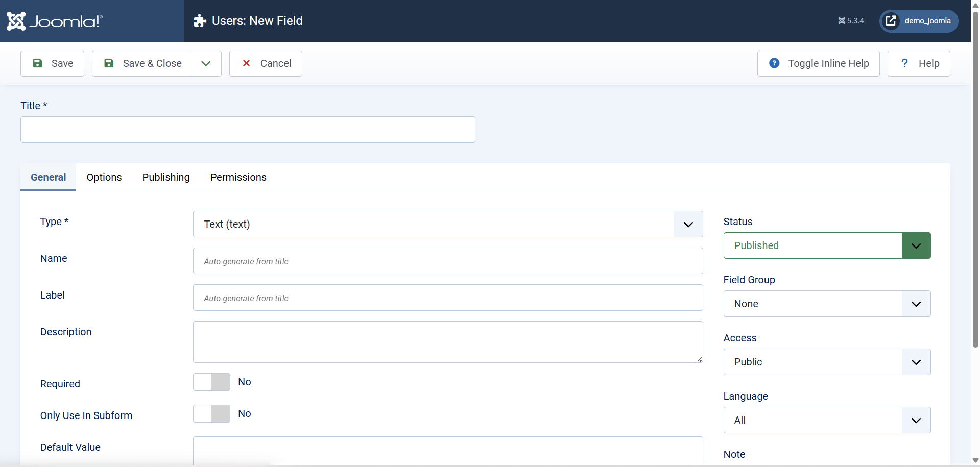Open the Permissions tab
This screenshot has width=980, height=467.
238,177
